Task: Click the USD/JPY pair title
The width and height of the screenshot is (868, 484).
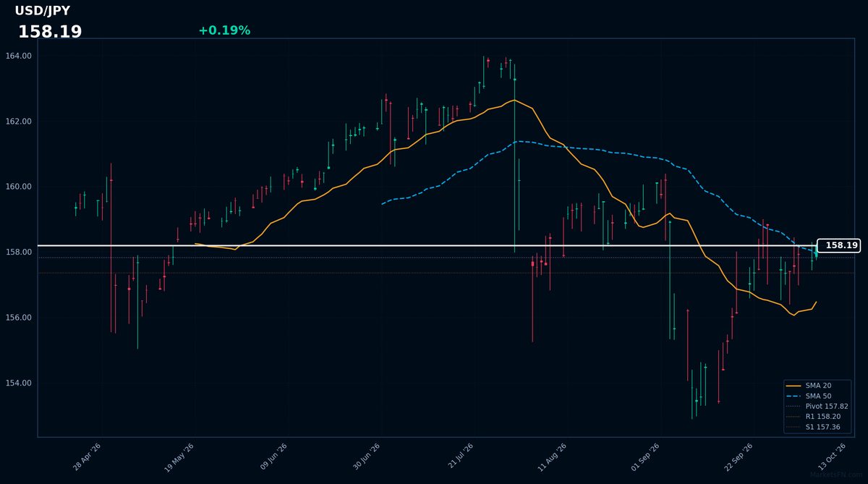Action: pos(43,11)
